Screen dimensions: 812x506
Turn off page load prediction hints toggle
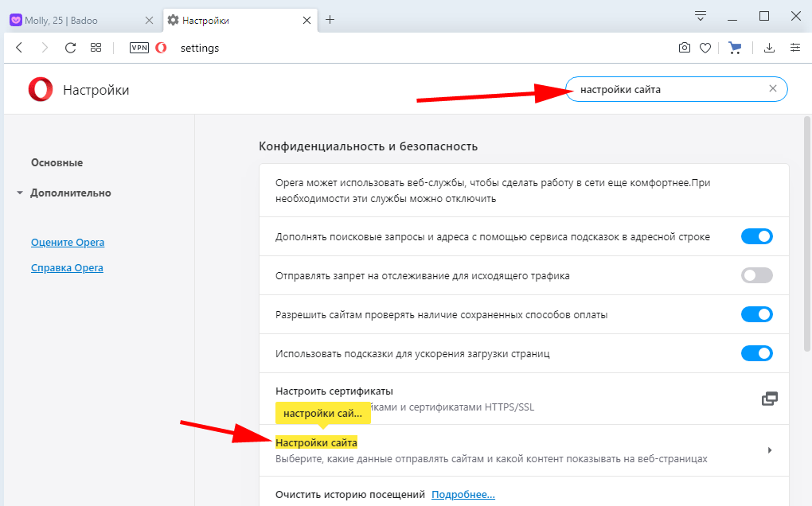[756, 353]
